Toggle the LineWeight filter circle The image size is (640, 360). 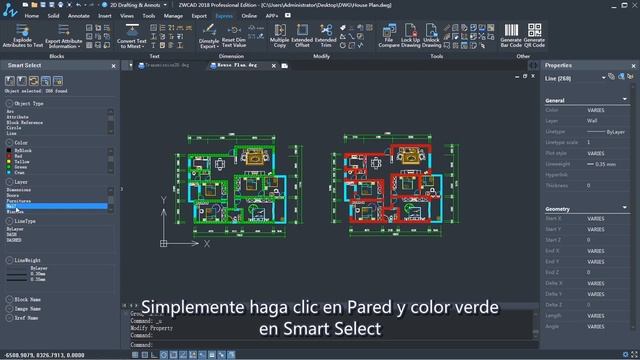click(x=9, y=260)
